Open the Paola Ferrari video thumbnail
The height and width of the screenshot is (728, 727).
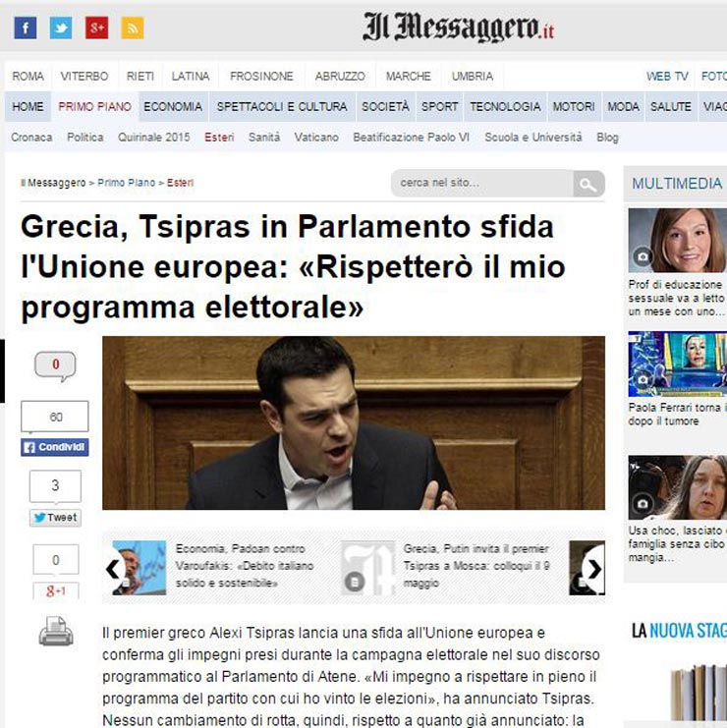(x=676, y=364)
